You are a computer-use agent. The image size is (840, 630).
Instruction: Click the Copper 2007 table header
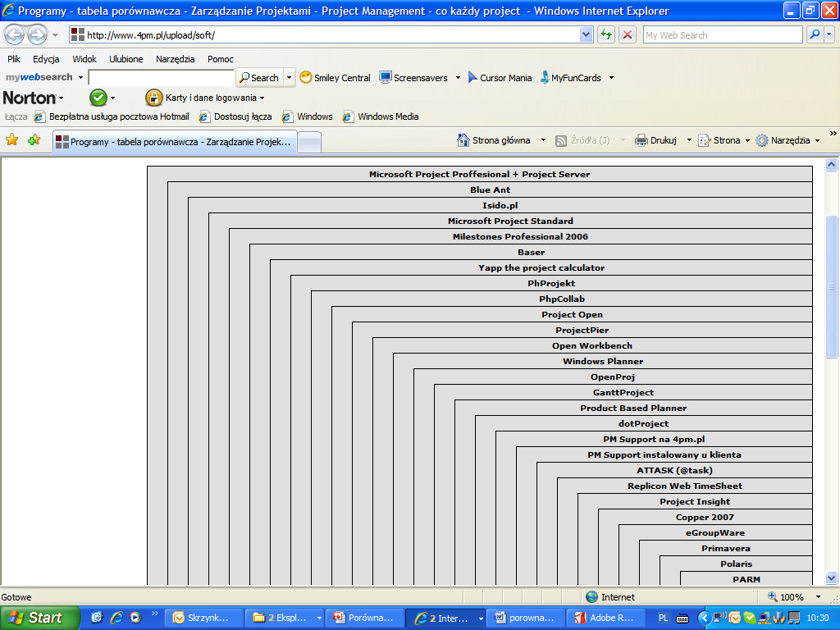(x=705, y=517)
